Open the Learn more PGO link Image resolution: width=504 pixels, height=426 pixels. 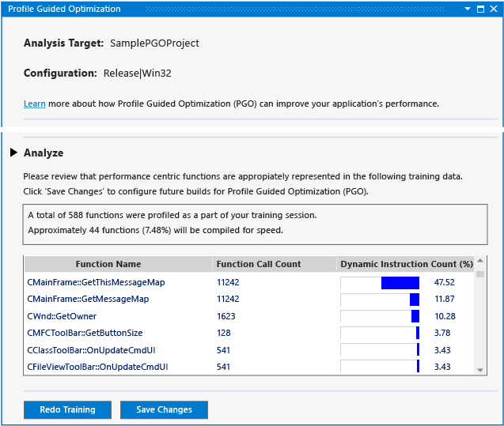tap(34, 104)
